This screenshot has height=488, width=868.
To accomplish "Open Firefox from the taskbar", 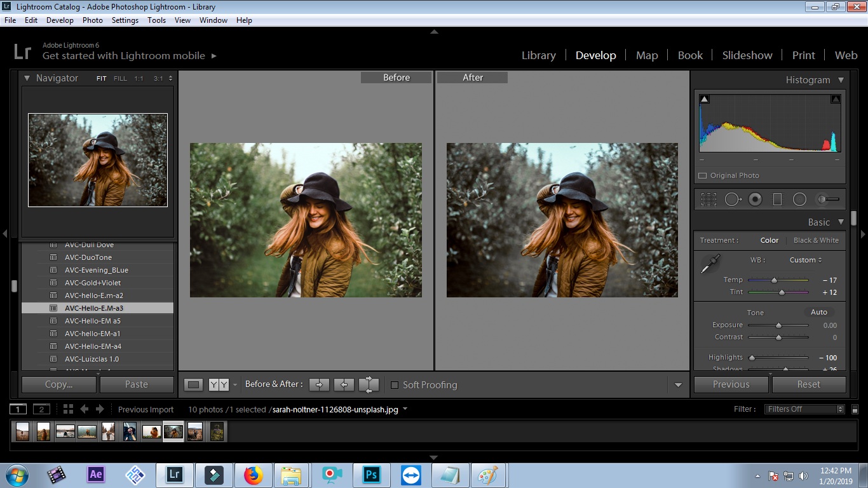I will [253, 475].
